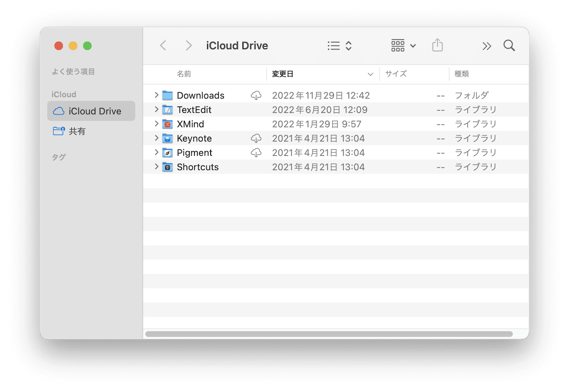The image size is (569, 392).
Task: Select the Downloads name text
Action: tap(200, 95)
